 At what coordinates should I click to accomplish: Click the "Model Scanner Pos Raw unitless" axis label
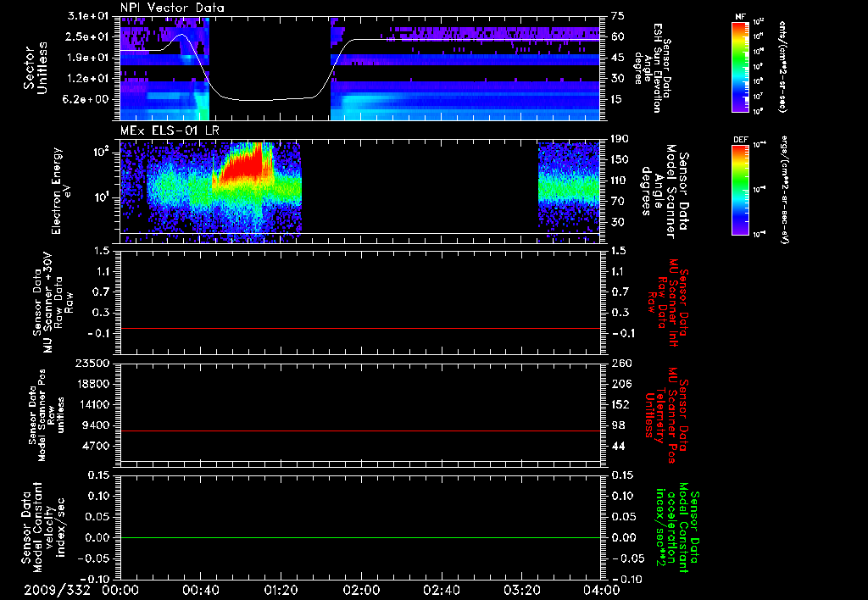point(46,415)
